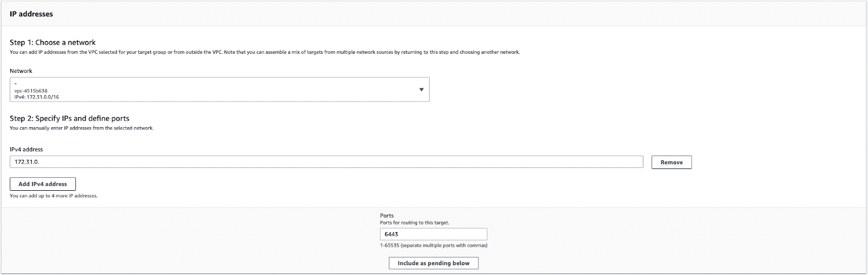Click the 1-65535 port range hint text
868x275 pixels.
pyautogui.click(x=434, y=246)
